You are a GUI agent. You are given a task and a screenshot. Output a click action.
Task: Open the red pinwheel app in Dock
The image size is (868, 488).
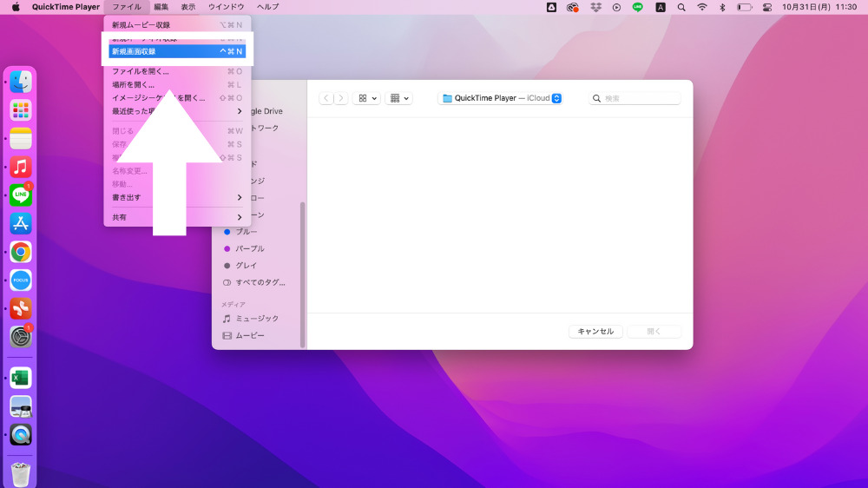coord(21,308)
